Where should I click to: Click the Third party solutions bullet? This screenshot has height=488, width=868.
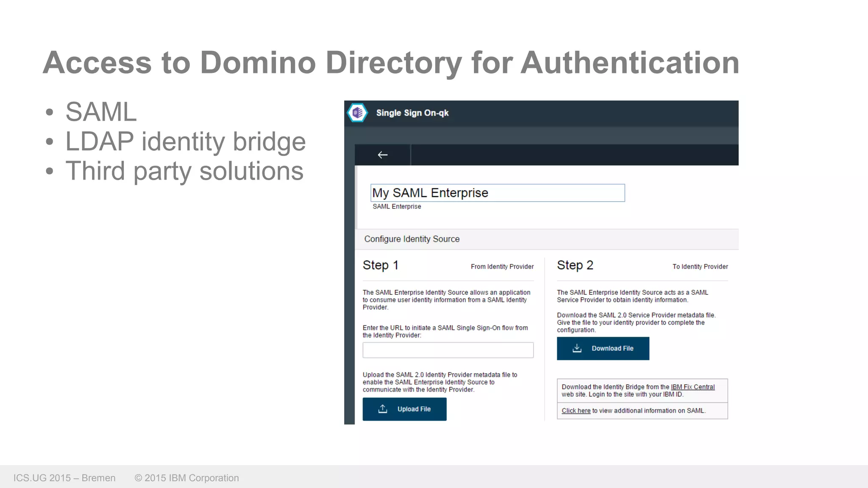pyautogui.click(x=184, y=171)
